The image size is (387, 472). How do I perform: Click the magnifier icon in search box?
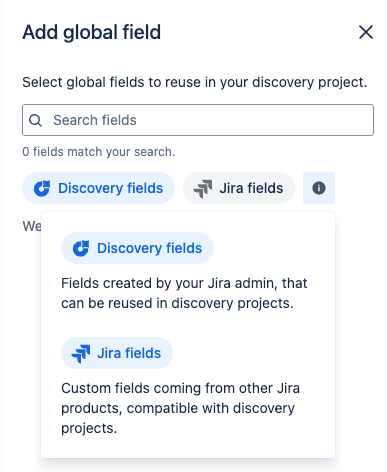click(x=35, y=120)
